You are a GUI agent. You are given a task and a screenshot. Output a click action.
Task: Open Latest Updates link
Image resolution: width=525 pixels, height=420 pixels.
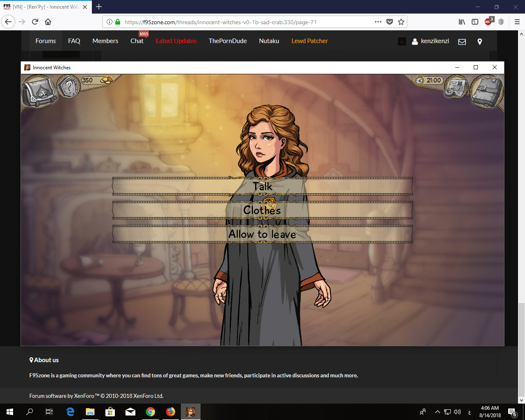tap(176, 41)
